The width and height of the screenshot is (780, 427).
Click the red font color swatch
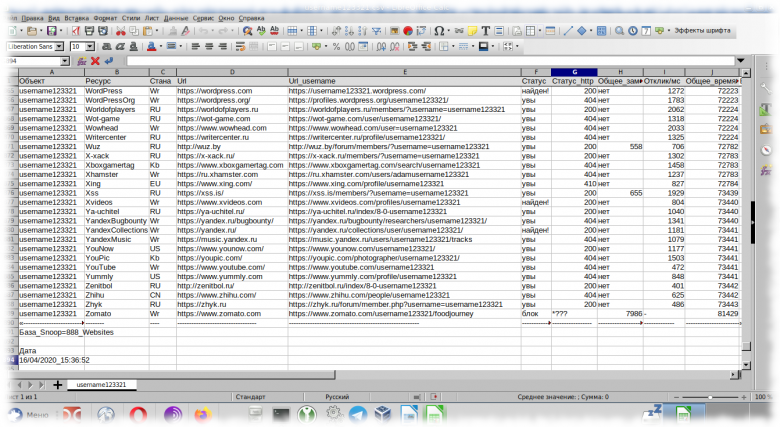point(151,46)
